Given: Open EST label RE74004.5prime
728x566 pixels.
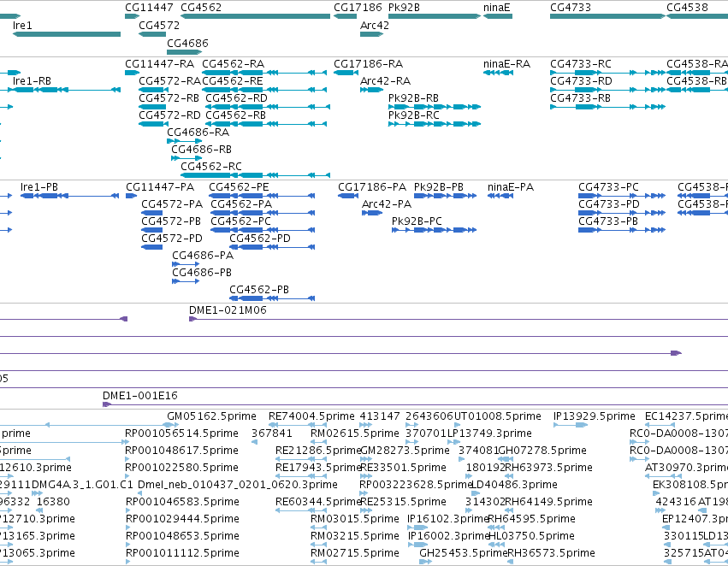Looking at the screenshot, I should pyautogui.click(x=311, y=416).
